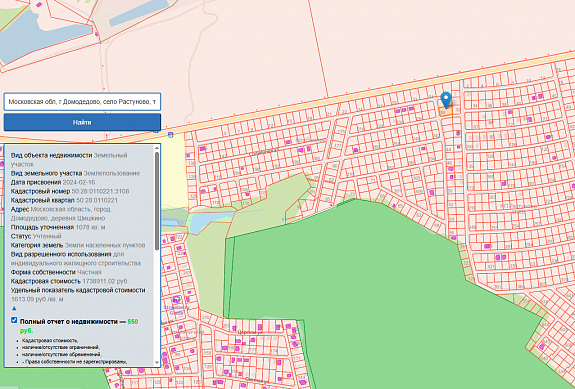Click 'Вид разрешенного использования' label
This screenshot has width=575, height=389.
[61, 254]
